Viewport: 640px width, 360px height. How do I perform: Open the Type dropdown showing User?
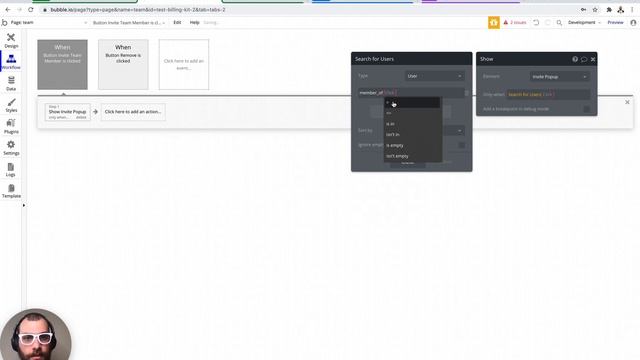pyautogui.click(x=434, y=76)
